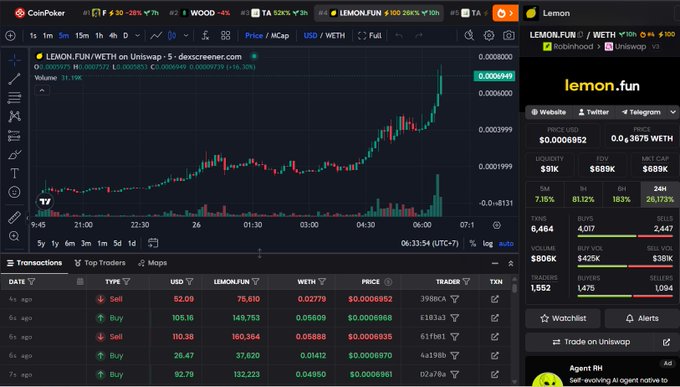Open the CoinPoker ad link
Viewport: 680px width, 387px height.
tap(39, 13)
